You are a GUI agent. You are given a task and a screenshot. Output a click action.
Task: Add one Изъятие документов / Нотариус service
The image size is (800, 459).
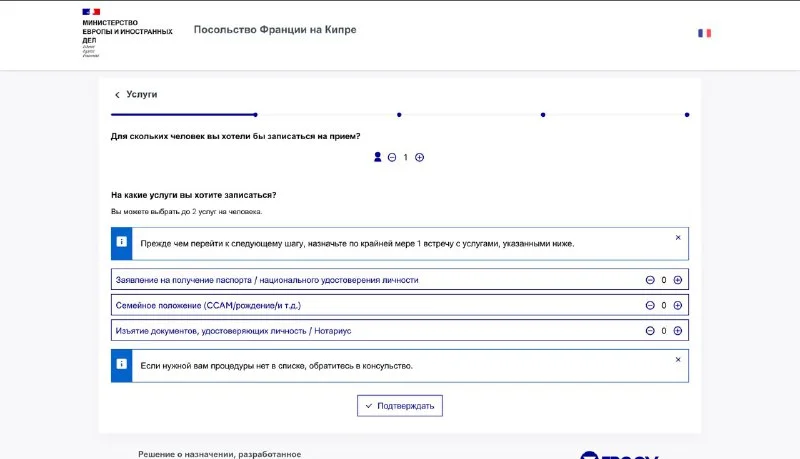pos(677,330)
